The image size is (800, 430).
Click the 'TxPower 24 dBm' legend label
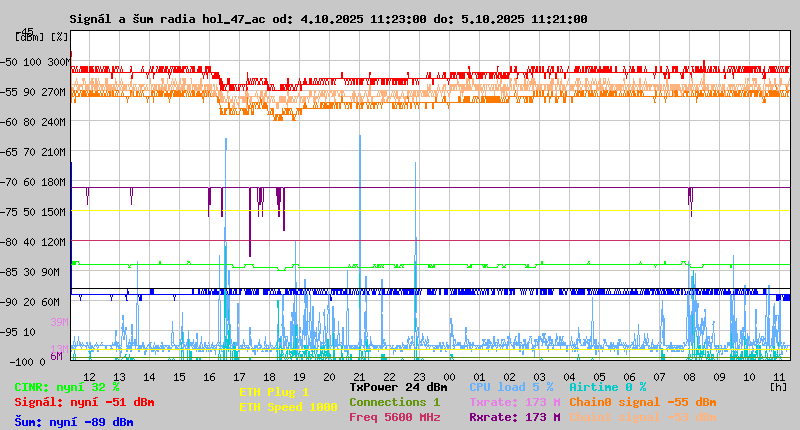point(398,387)
